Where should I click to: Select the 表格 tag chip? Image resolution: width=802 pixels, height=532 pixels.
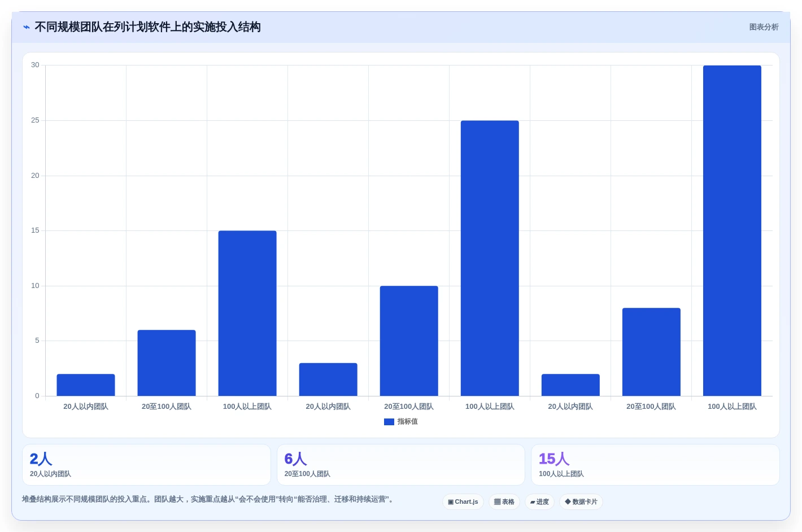pos(504,502)
